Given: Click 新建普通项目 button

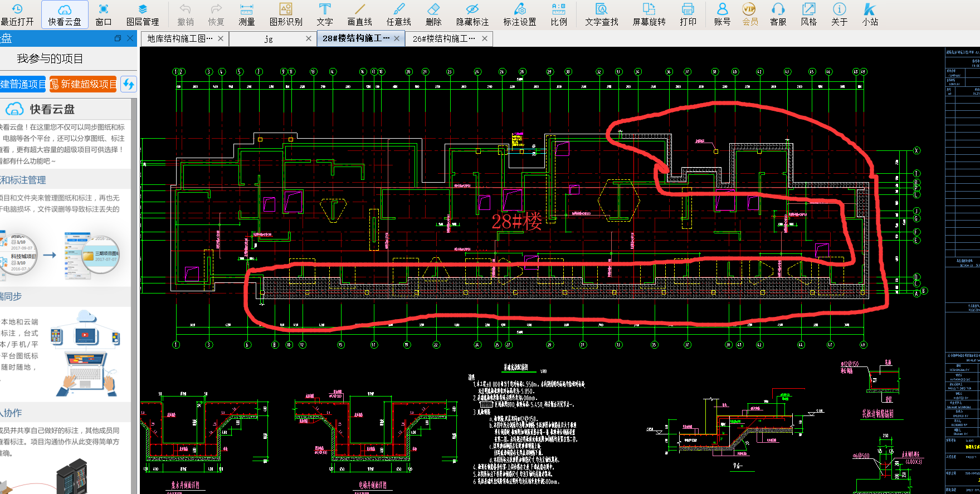Looking at the screenshot, I should coord(23,84).
